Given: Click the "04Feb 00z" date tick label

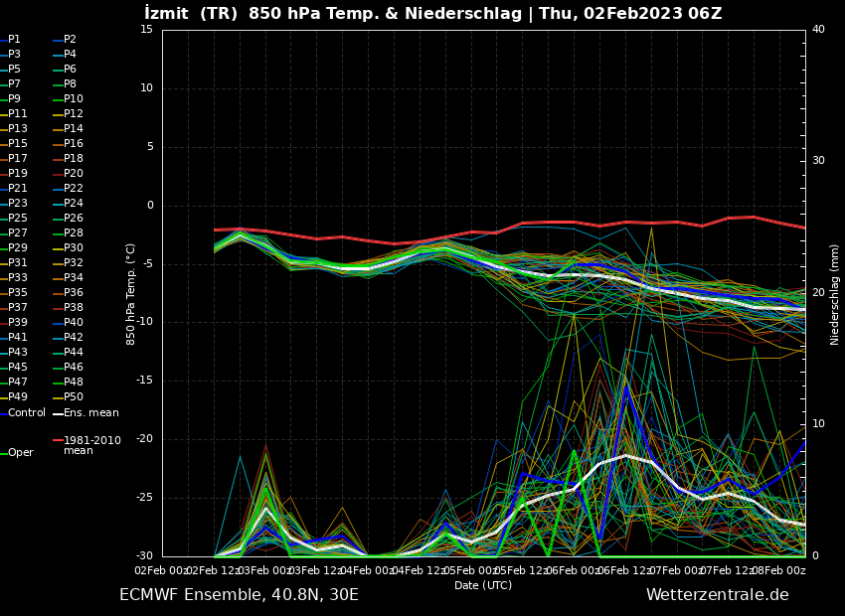Looking at the screenshot, I should [368, 570].
